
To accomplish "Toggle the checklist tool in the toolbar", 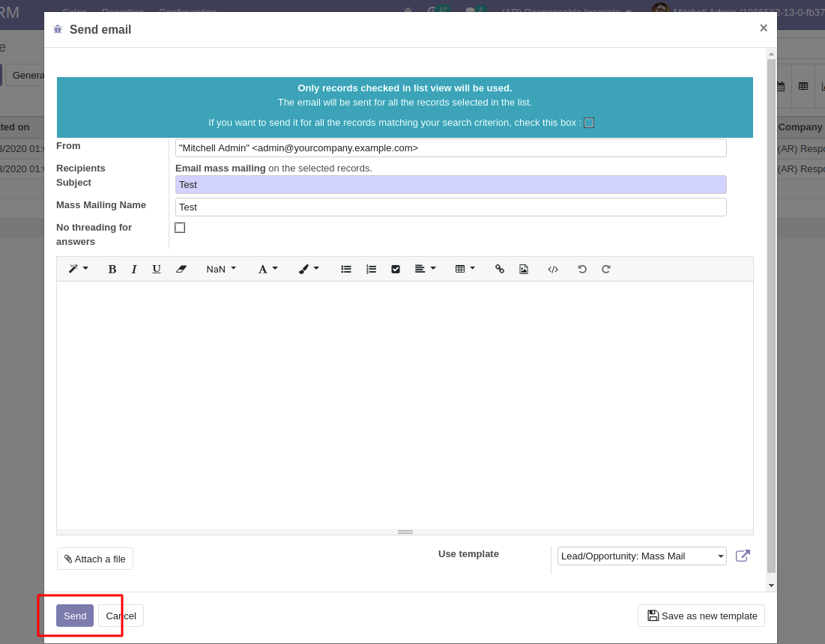I will coord(395,269).
